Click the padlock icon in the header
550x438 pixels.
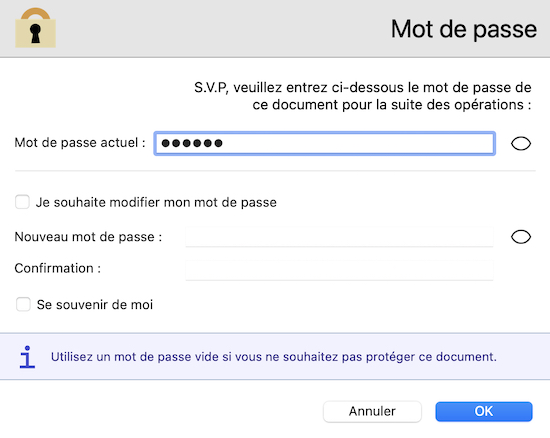(35, 28)
